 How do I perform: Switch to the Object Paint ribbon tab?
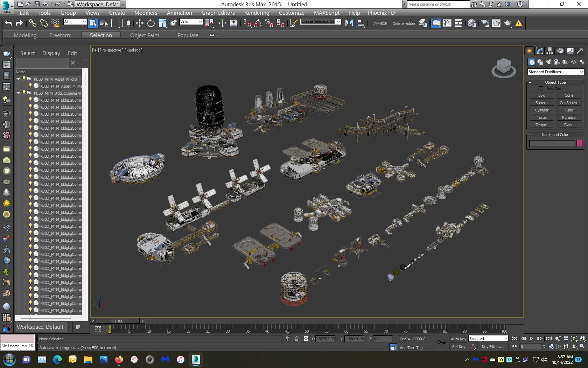coord(145,35)
